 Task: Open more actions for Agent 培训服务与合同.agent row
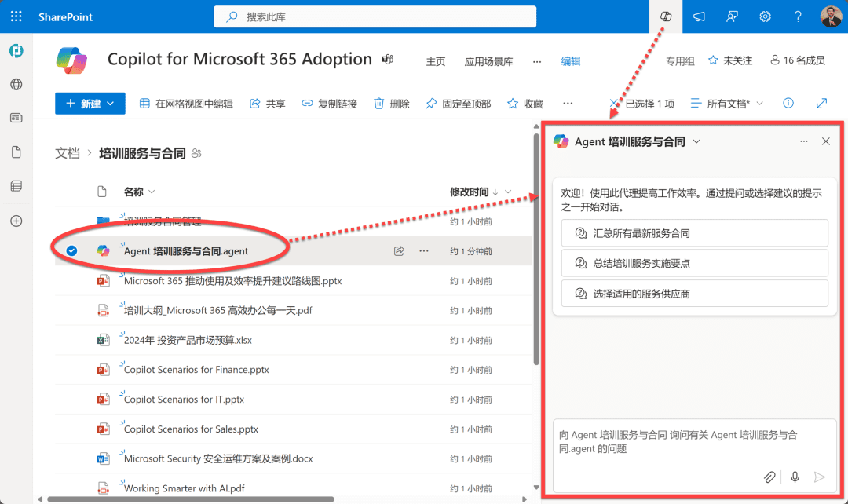(x=424, y=251)
